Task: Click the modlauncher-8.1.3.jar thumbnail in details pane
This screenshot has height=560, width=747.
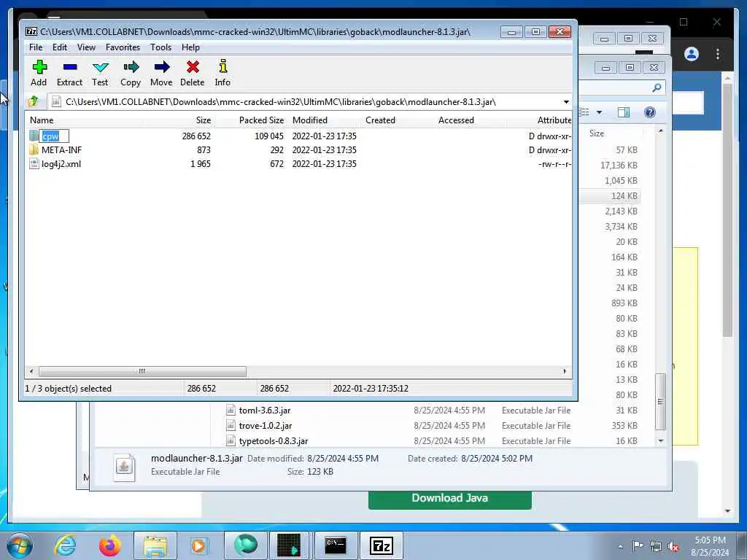Action: [124, 467]
